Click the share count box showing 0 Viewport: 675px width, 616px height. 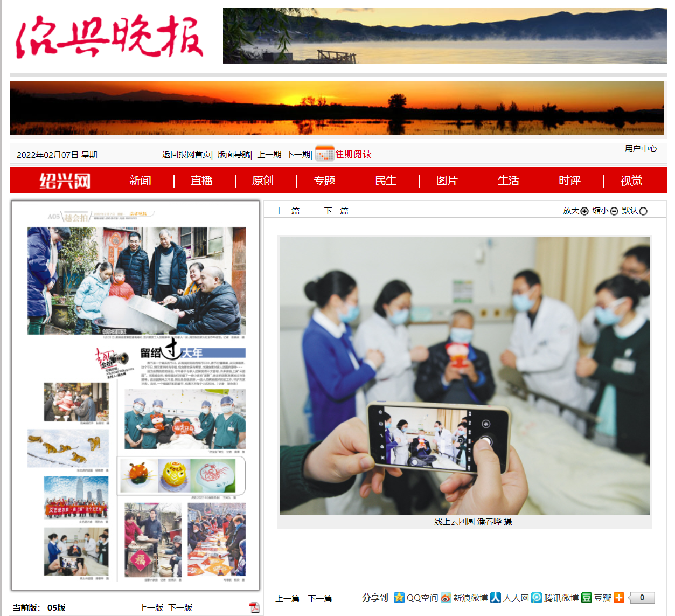pyautogui.click(x=642, y=598)
